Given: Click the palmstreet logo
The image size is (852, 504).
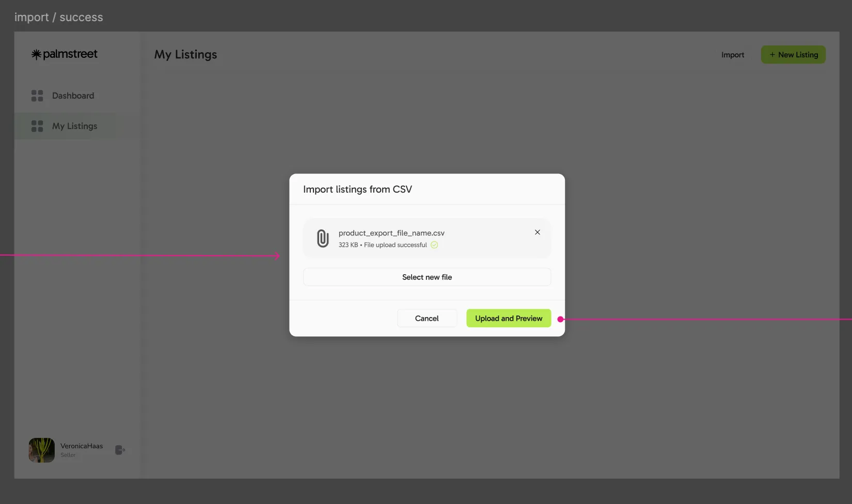Looking at the screenshot, I should [x=65, y=54].
